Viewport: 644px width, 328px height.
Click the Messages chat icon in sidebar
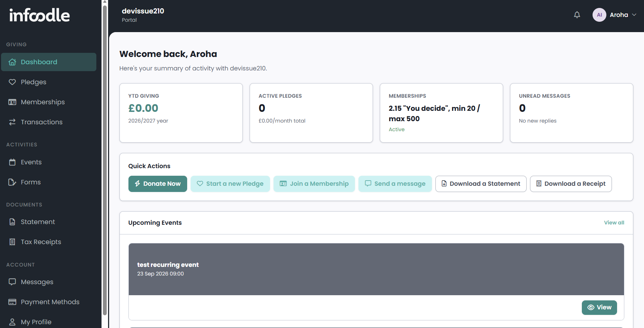coord(12,282)
